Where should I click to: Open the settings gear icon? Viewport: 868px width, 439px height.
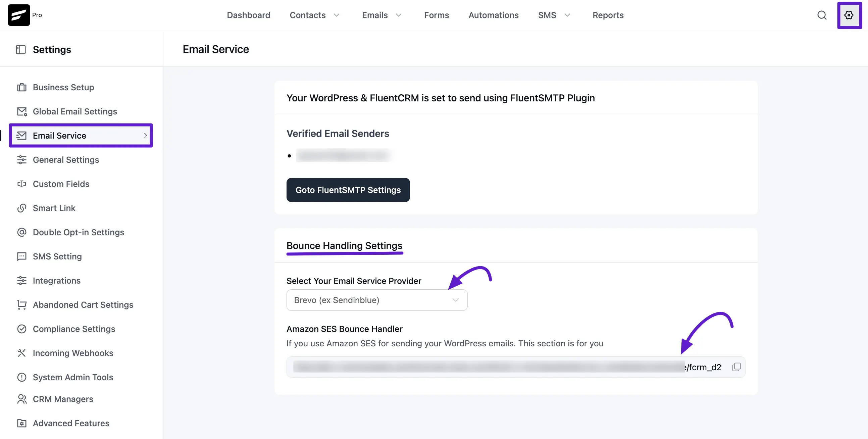(x=849, y=15)
